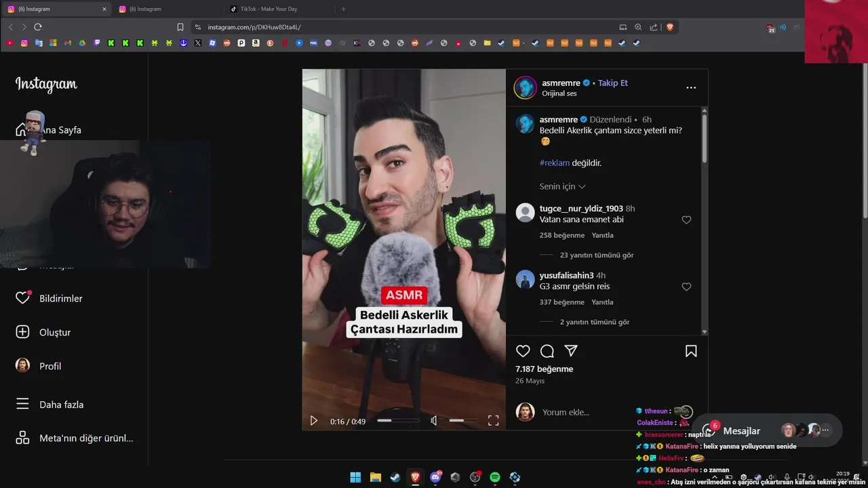Reply to the G3 asmr gelsin comment
Screen dimensions: 868x488
pyautogui.click(x=602, y=302)
